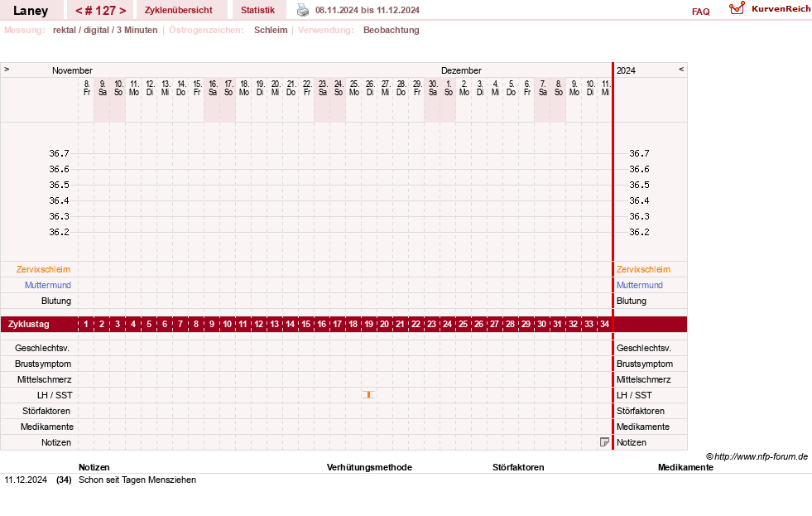
Task: Click the left Muttermund label
Action: point(48,285)
